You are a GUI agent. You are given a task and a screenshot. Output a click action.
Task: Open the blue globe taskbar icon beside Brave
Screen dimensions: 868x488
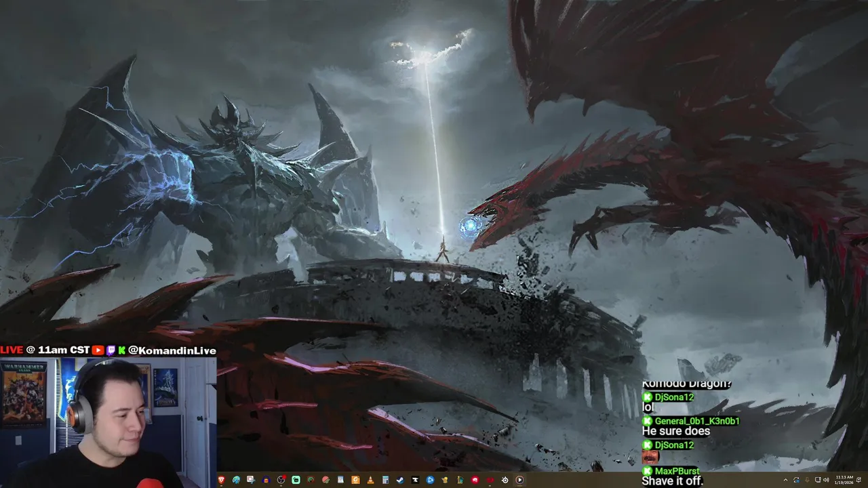tap(236, 480)
